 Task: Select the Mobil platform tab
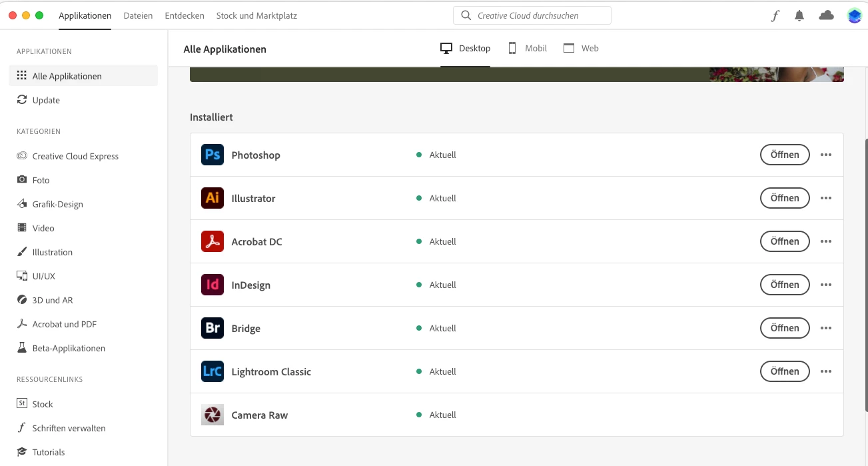[528, 48]
